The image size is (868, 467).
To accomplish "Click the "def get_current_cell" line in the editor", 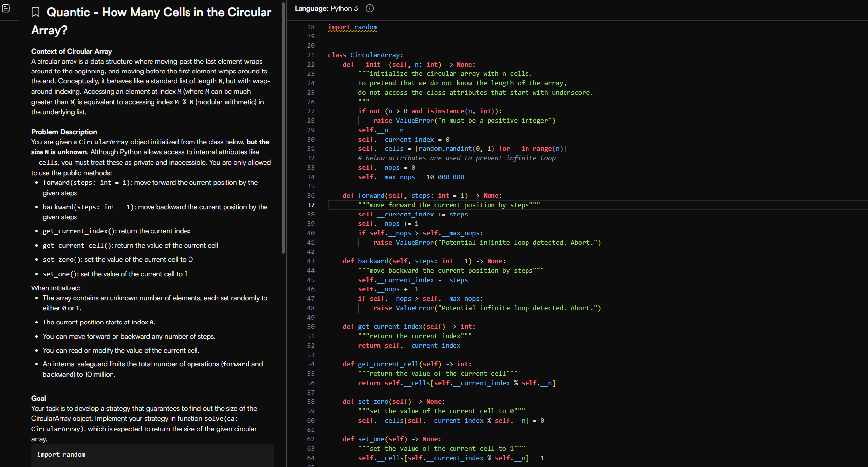I will [x=407, y=364].
